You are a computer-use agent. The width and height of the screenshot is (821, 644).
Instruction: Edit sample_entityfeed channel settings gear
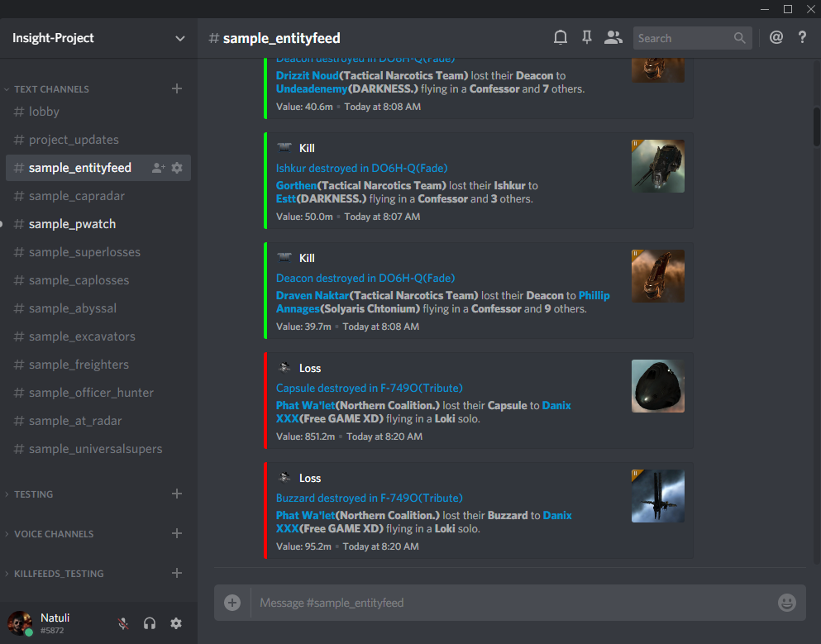(x=177, y=168)
